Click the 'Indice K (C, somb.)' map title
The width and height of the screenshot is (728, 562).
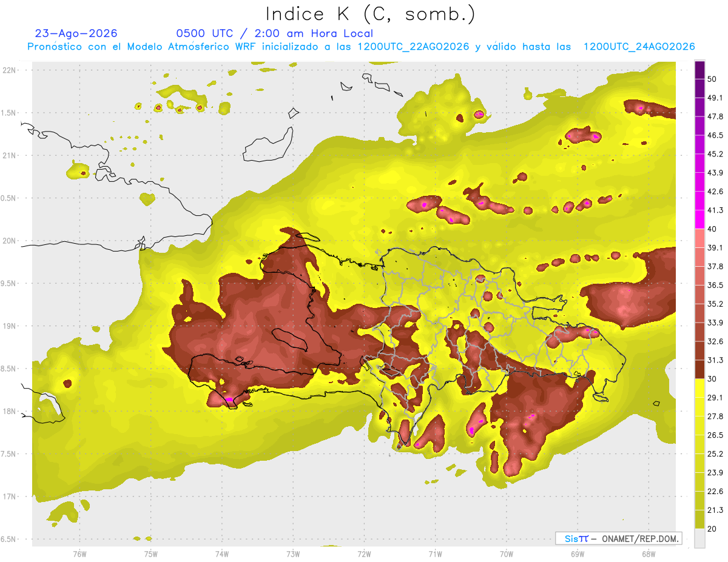click(371, 14)
